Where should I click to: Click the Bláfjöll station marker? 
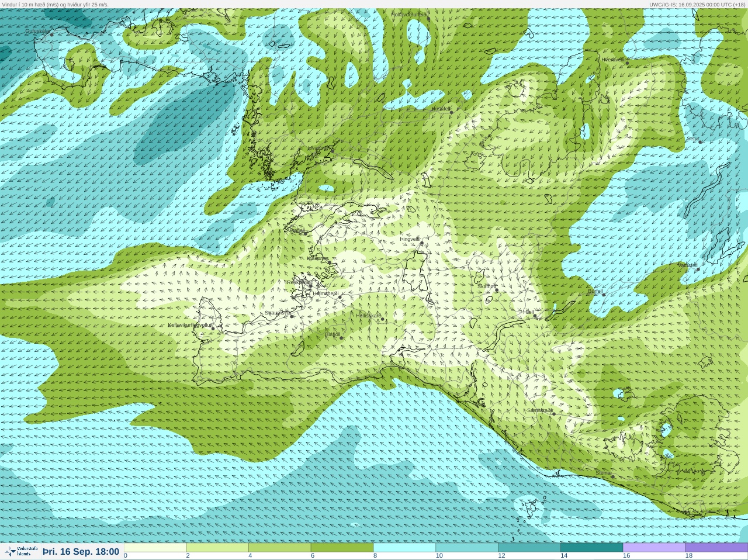pyautogui.click(x=341, y=338)
